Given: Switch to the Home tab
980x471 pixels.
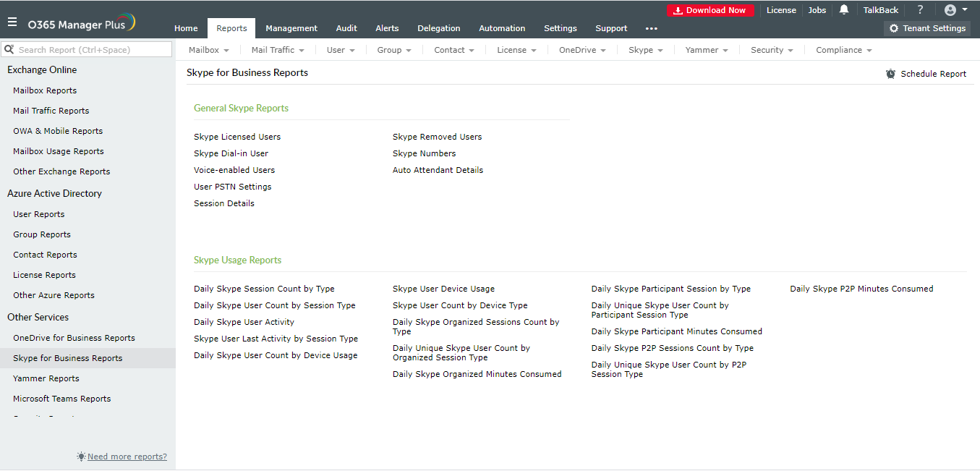Looking at the screenshot, I should click(186, 28).
